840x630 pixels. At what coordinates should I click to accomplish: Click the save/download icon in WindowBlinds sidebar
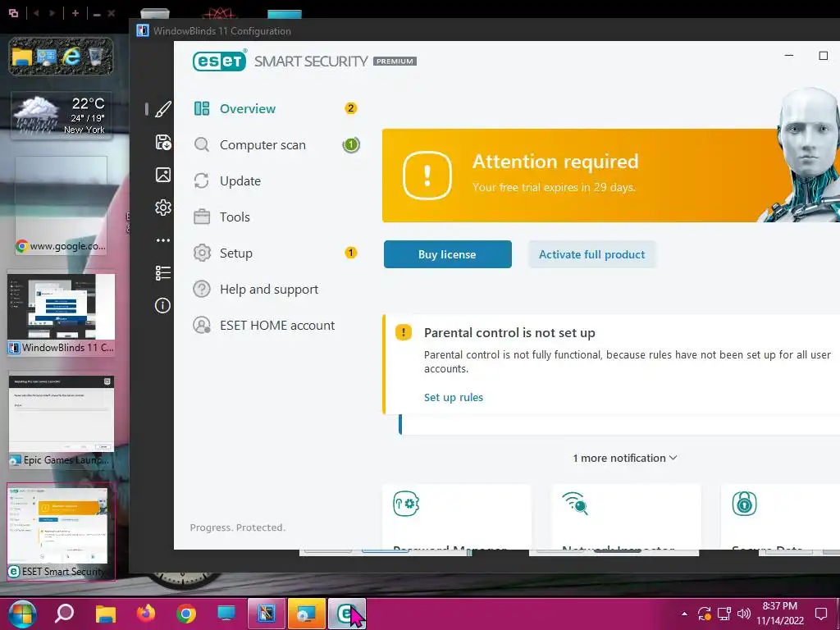pos(163,143)
